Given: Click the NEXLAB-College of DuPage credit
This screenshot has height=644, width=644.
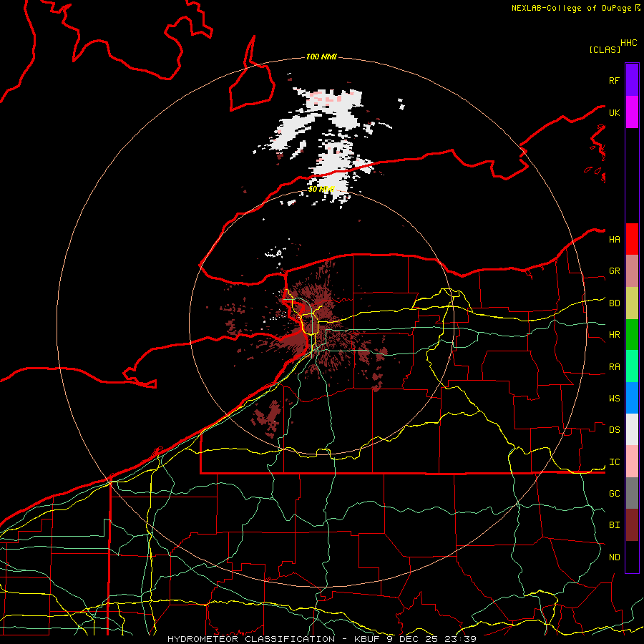Looking at the screenshot, I should pyautogui.click(x=571, y=8).
